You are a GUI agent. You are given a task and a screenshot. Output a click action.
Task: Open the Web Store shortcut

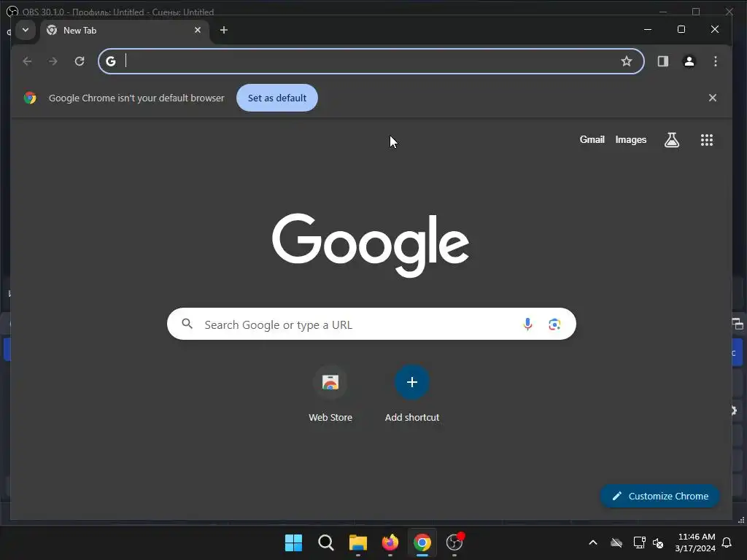click(x=330, y=394)
